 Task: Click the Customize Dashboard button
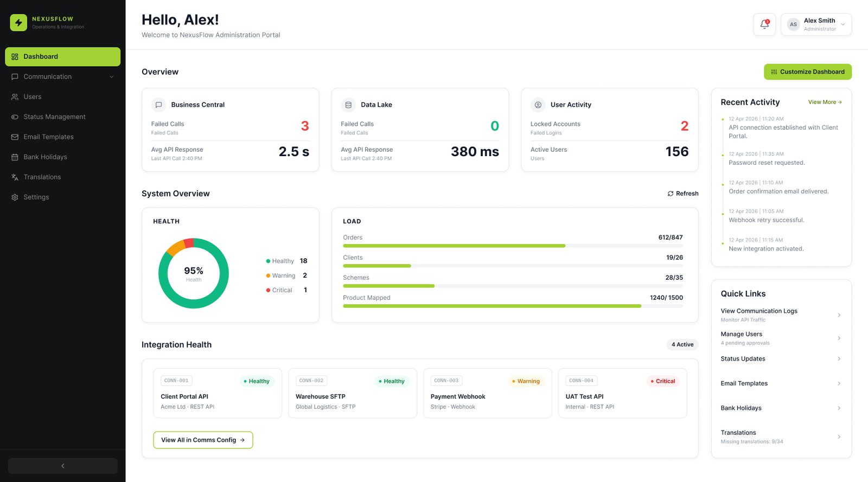[x=808, y=72]
